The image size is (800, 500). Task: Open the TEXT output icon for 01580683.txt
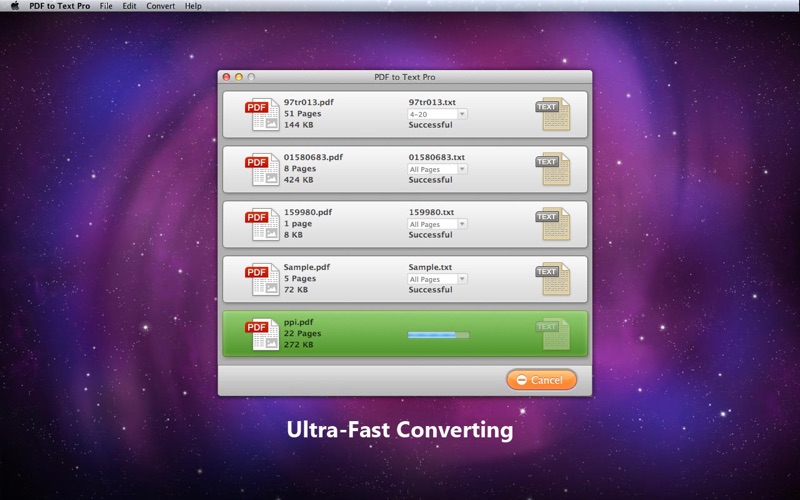coord(552,169)
